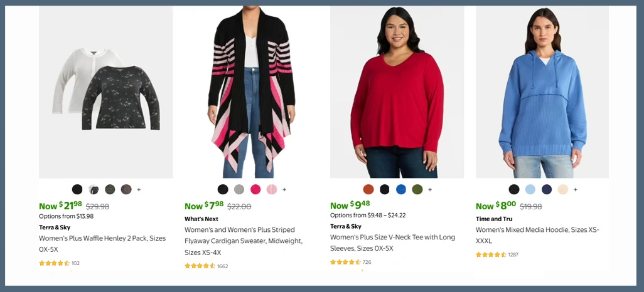Screen dimensions: 644x292
Task: Choose the gray Flyaway Cardigan swatch
Action: coord(239,189)
